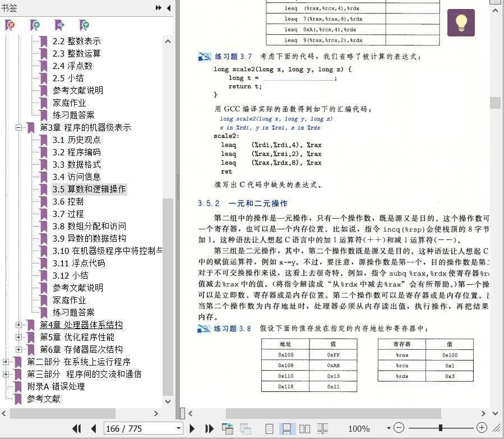
Task: Select bookmark 3.5 算数和逻辑操作
Action: coord(89,189)
